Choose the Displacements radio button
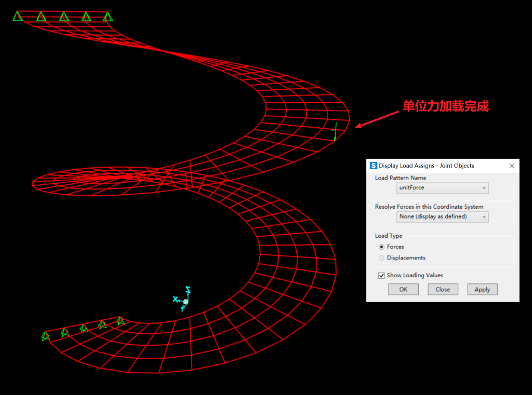532x395 pixels. click(382, 258)
